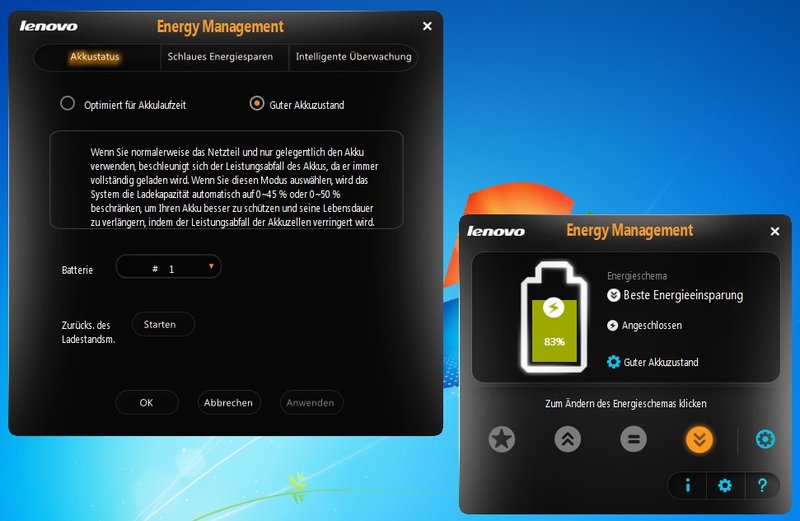
Task: Click the arrow icon beside Beste Energieeinsparung
Action: (613, 295)
